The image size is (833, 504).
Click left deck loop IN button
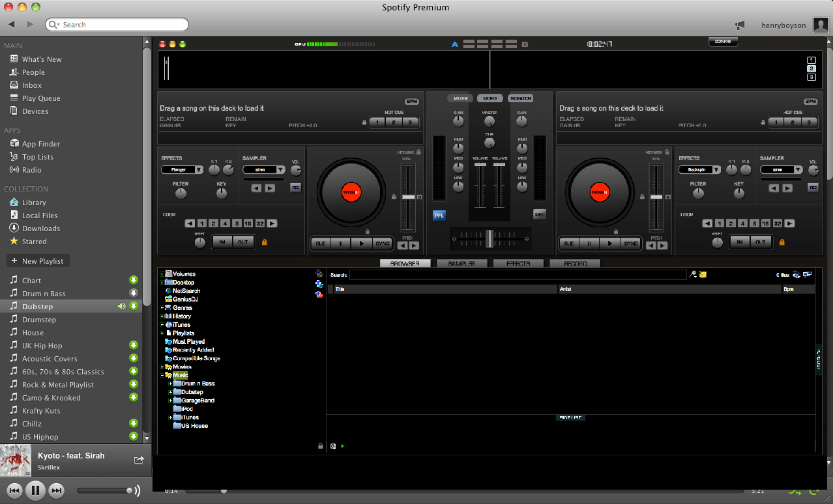(222, 242)
